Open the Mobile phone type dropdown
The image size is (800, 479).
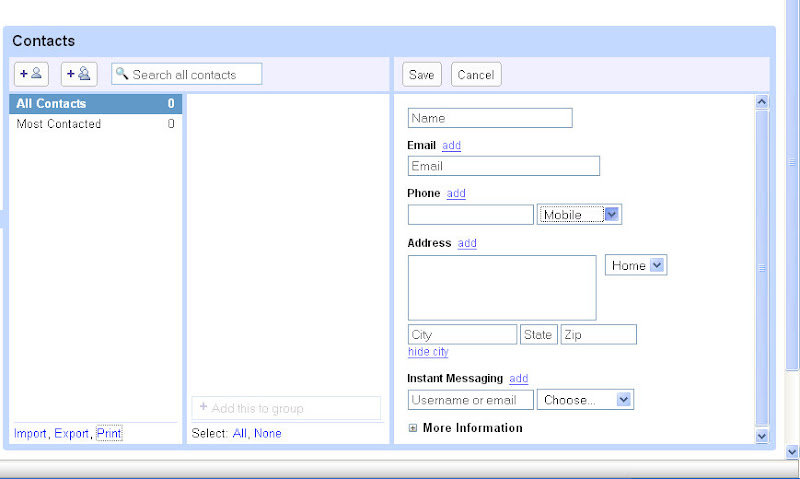(x=613, y=214)
